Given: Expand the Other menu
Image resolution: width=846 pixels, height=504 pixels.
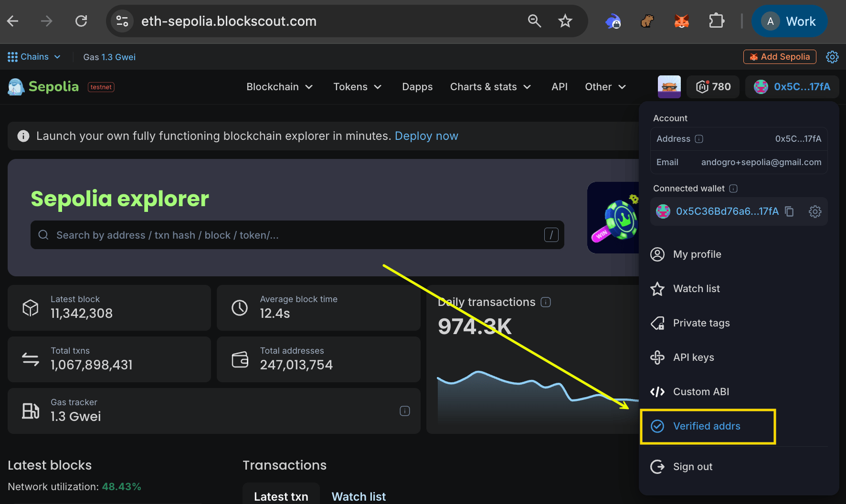Looking at the screenshot, I should 606,87.
